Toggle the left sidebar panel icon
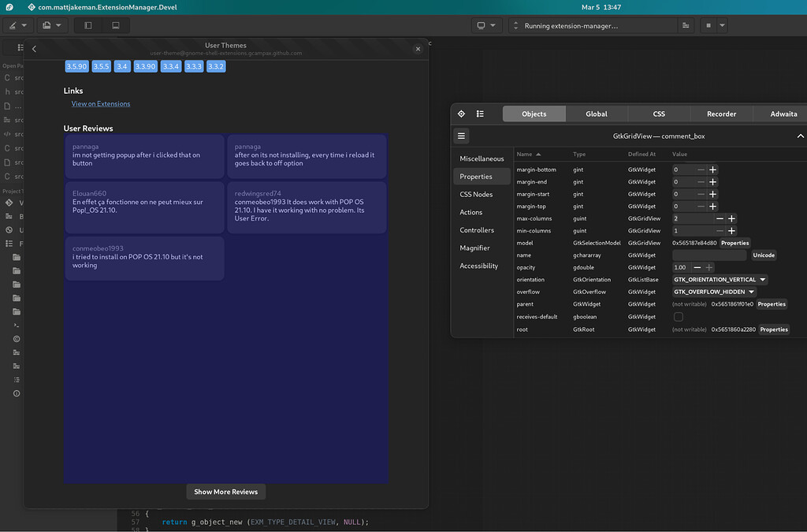 pyautogui.click(x=87, y=25)
